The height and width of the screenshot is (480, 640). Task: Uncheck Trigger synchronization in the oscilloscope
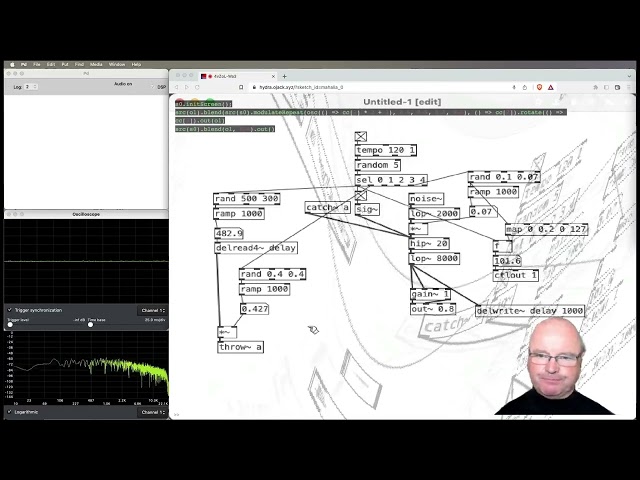(10, 310)
